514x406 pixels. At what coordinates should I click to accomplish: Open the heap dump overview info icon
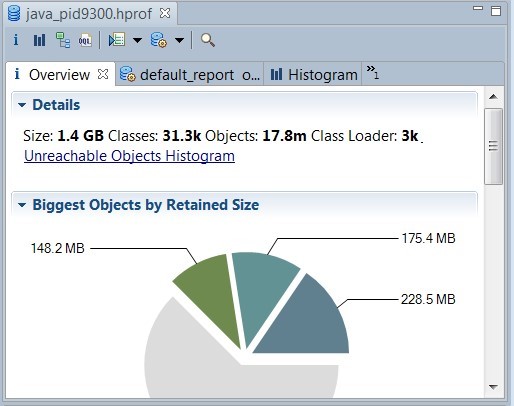tap(16, 40)
